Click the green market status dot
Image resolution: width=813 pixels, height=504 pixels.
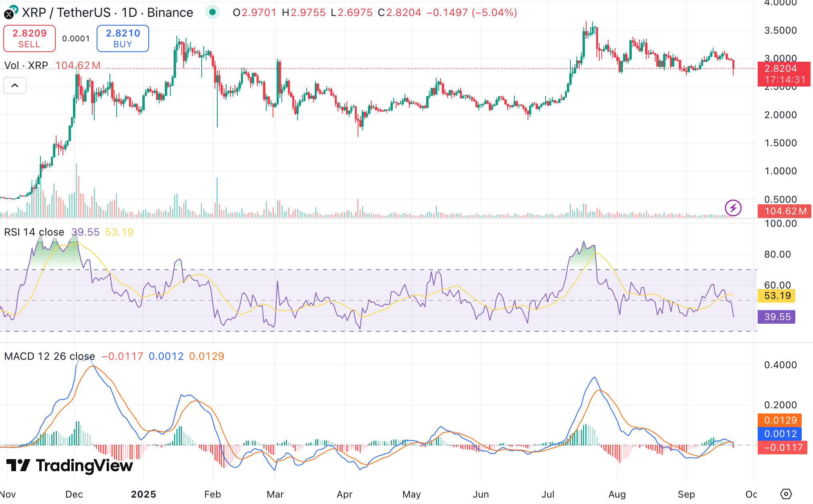212,12
